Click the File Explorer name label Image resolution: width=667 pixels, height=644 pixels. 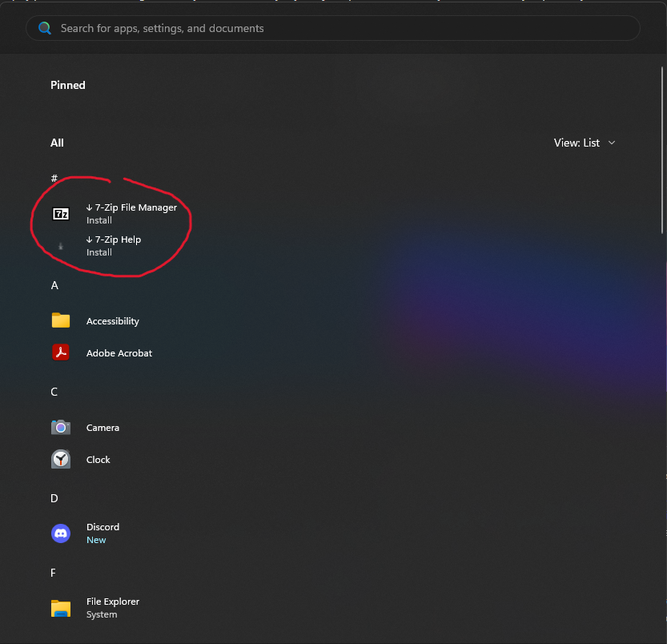113,602
